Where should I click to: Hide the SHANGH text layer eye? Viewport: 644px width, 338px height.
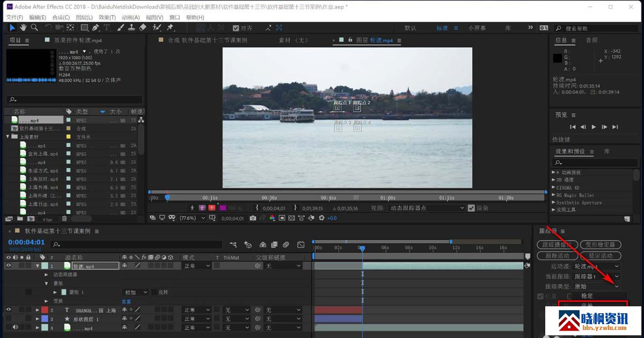tap(9, 310)
